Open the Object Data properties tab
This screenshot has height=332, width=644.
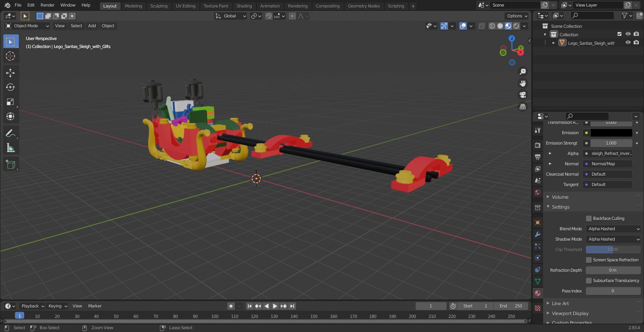click(537, 281)
